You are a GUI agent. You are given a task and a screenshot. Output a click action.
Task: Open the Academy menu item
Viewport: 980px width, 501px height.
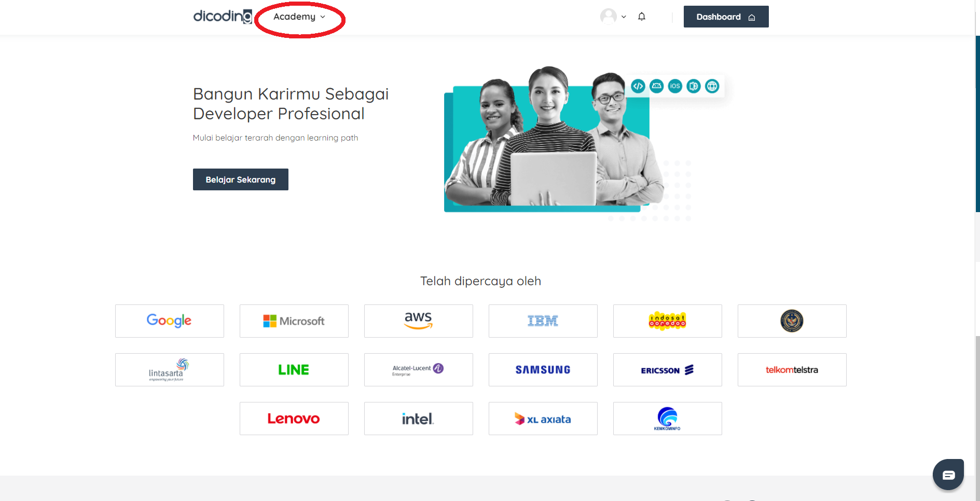[x=294, y=16]
